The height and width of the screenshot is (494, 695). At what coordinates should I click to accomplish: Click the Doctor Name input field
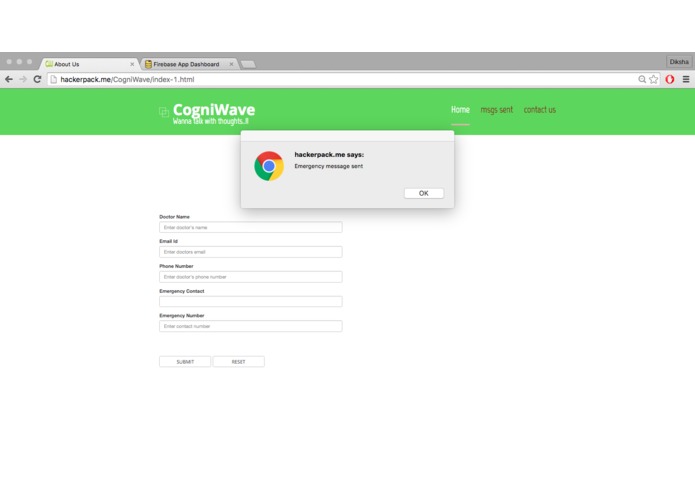(x=250, y=227)
